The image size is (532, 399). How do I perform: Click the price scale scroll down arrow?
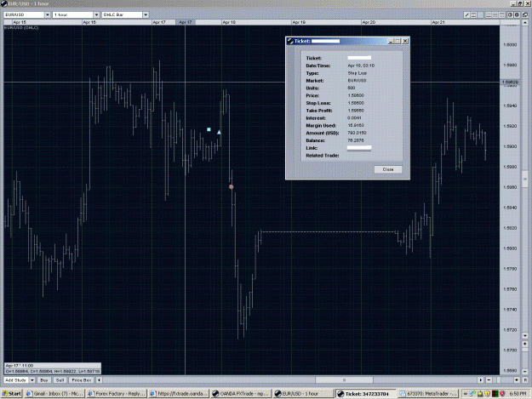tap(525, 335)
